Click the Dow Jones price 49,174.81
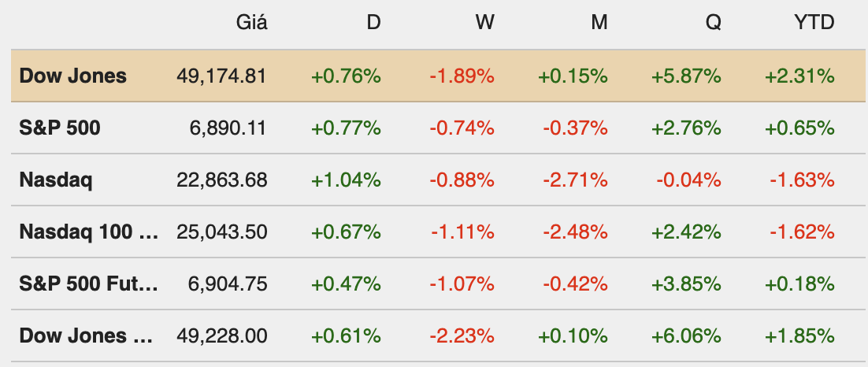868x367 pixels. click(222, 76)
